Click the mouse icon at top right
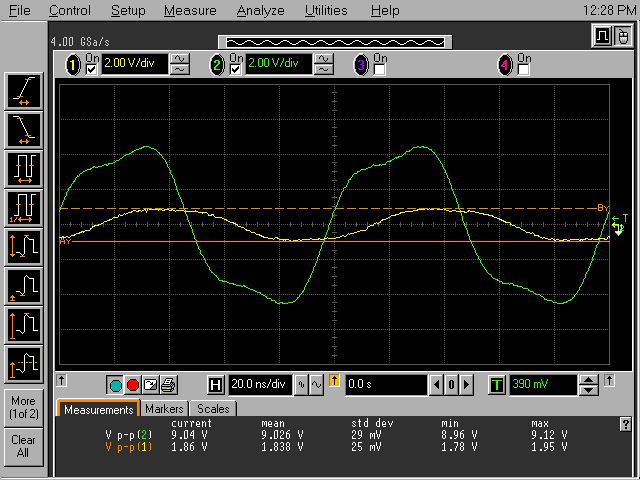Screen dimensions: 640x480 622,36
